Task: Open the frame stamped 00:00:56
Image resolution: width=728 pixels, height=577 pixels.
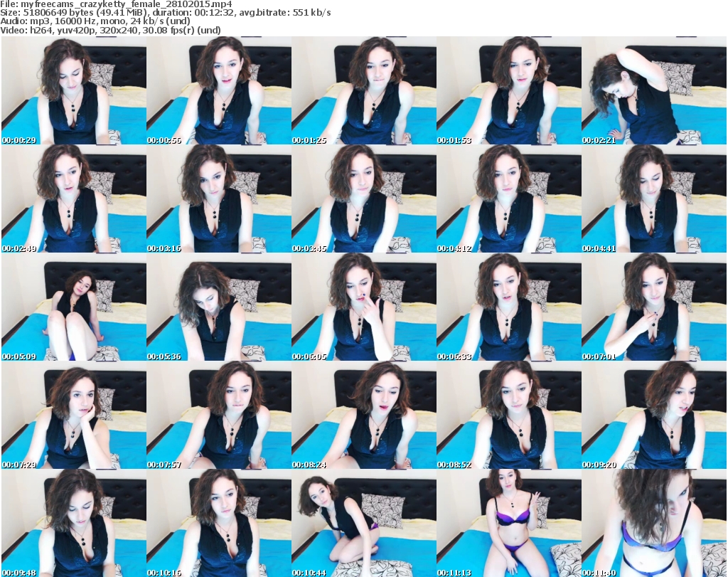Action: [219, 90]
